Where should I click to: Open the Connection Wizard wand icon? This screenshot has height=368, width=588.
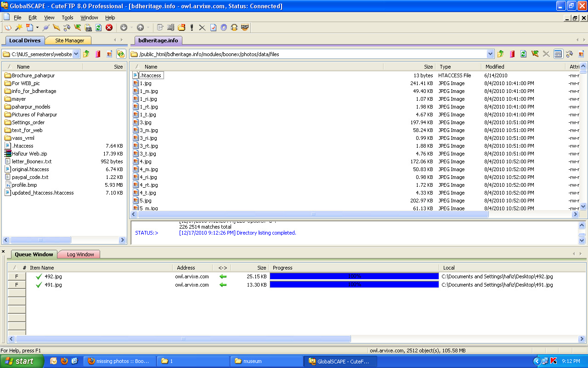coord(18,28)
